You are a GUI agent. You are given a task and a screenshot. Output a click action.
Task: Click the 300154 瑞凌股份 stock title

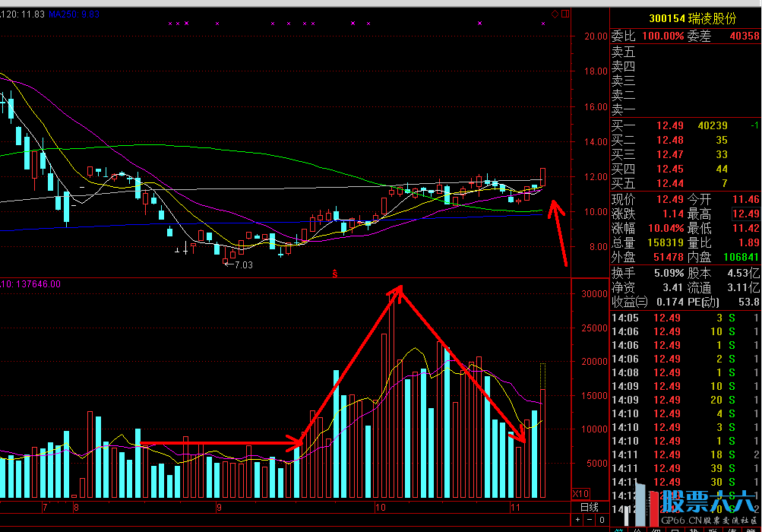click(685, 18)
